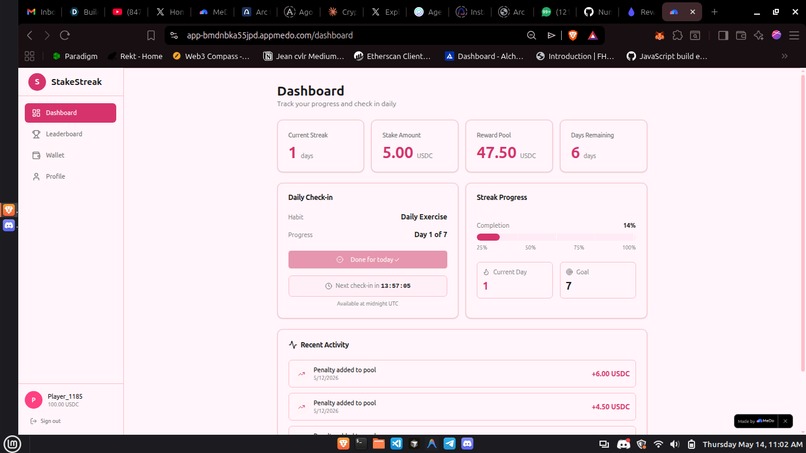The image size is (806, 453).
Task: Open VS Code from the taskbar
Action: point(396,444)
